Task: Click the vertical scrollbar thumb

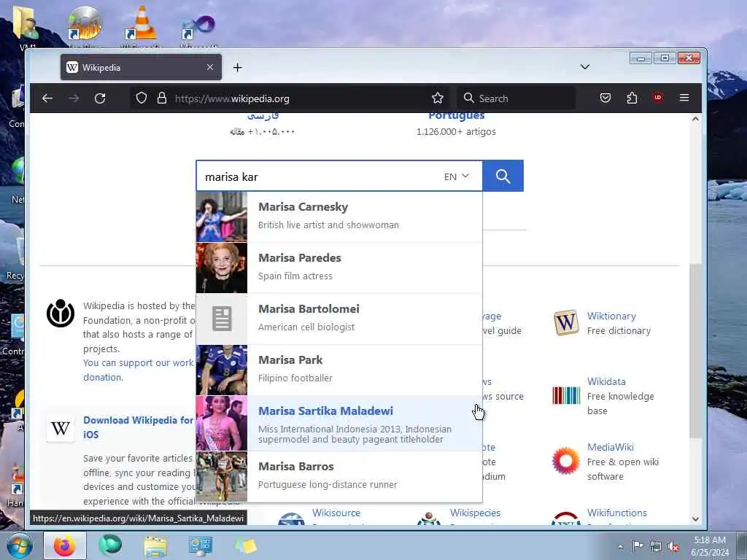Action: tap(695, 351)
